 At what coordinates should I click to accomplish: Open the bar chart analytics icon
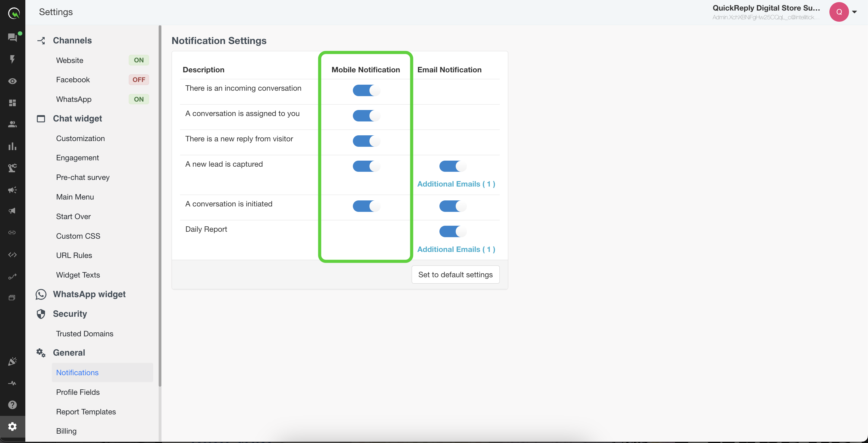click(12, 146)
